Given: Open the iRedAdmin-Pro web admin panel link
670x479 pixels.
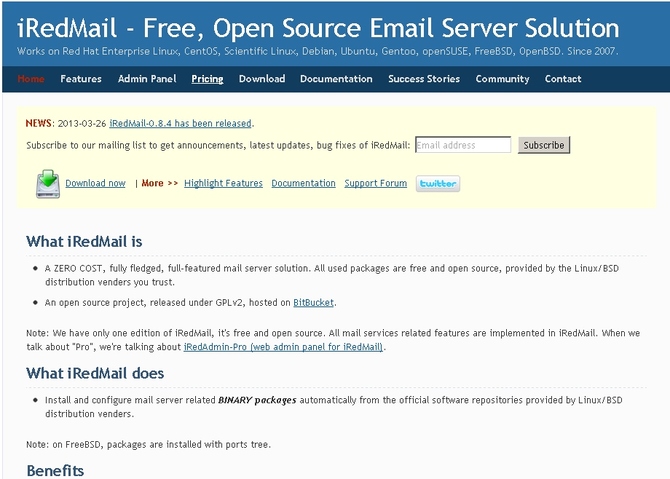Looking at the screenshot, I should point(283,347).
